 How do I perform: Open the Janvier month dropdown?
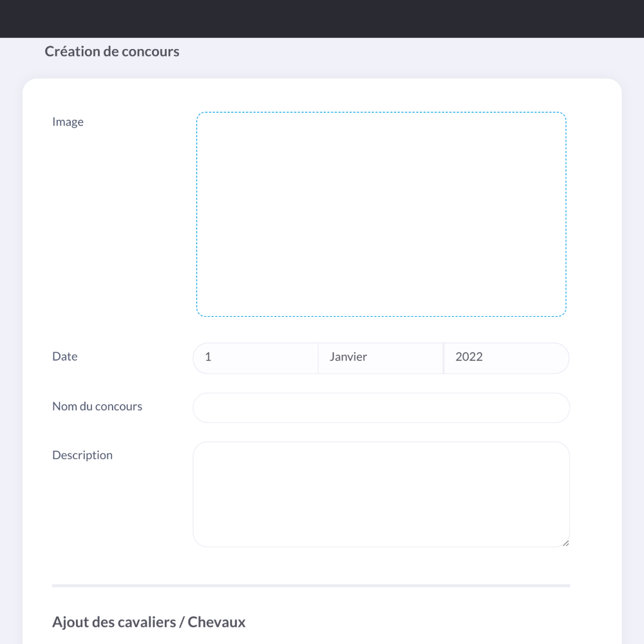tap(381, 358)
